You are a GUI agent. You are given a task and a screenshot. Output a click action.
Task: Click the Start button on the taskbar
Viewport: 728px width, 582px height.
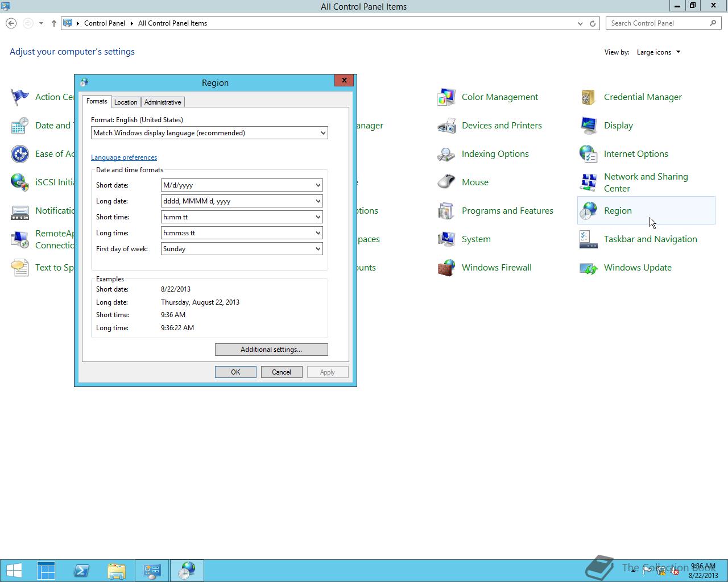click(14, 571)
